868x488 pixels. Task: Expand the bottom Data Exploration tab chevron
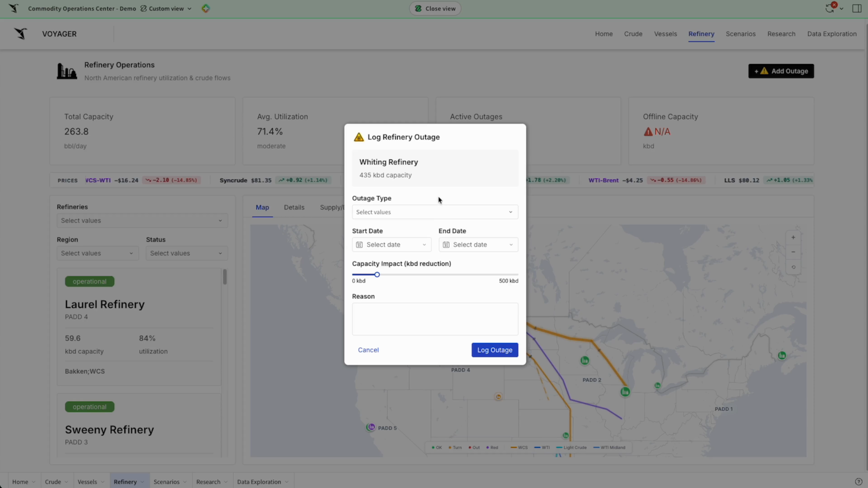pyautogui.click(x=286, y=482)
